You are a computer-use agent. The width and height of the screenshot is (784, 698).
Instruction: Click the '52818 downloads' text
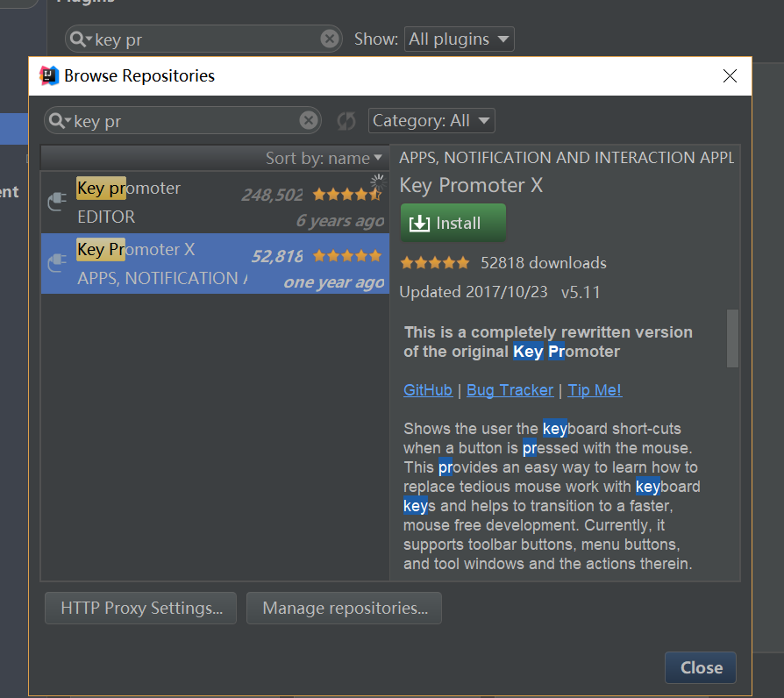[x=544, y=263]
